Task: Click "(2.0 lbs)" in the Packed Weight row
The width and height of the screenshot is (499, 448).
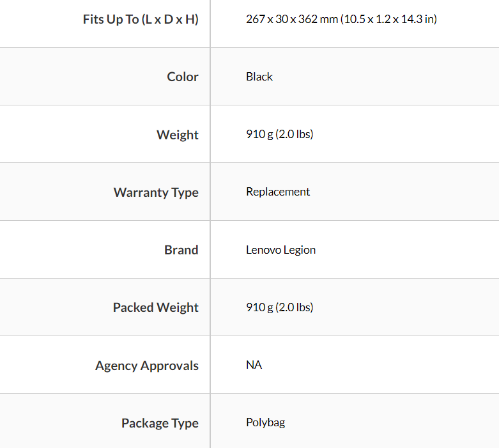Action: pos(295,307)
